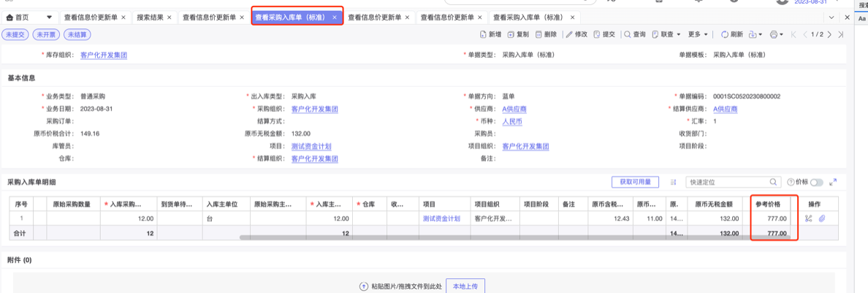Click the attachment paperclip icon in row 1
Viewport: 868px width, 293px height.
(x=821, y=218)
